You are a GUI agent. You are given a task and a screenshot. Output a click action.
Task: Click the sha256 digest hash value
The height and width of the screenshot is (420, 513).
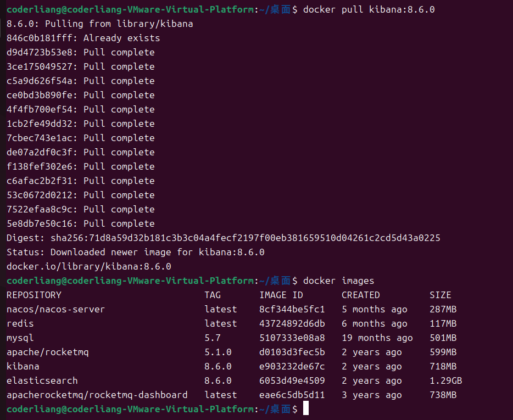pos(246,238)
